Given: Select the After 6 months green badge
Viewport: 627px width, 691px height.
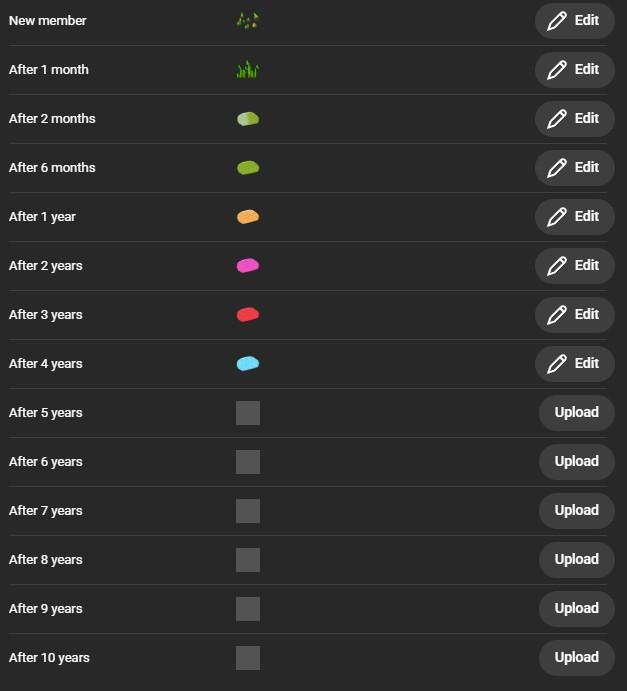Looking at the screenshot, I should (247, 168).
